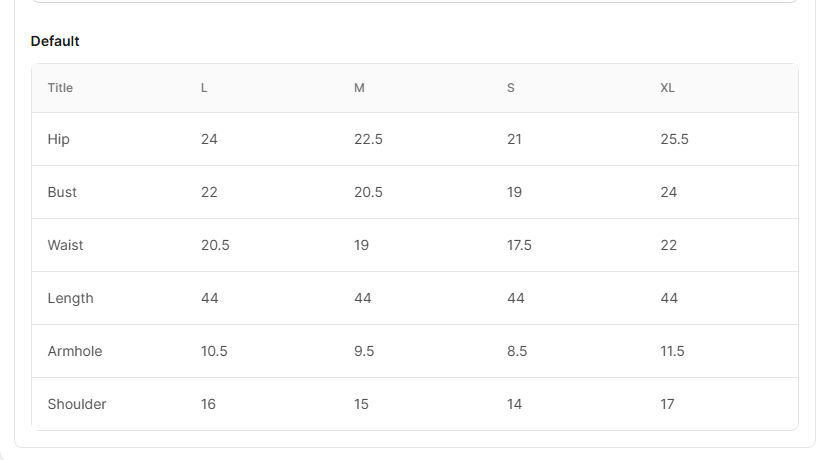Click the Waist value for size S
826x460 pixels.
pos(519,245)
